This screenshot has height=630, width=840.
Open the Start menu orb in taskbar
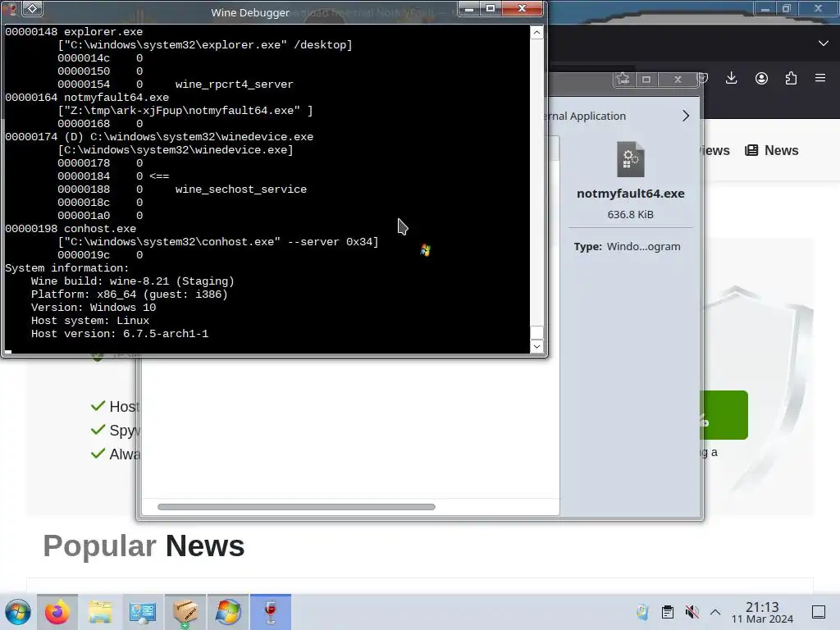(x=18, y=612)
